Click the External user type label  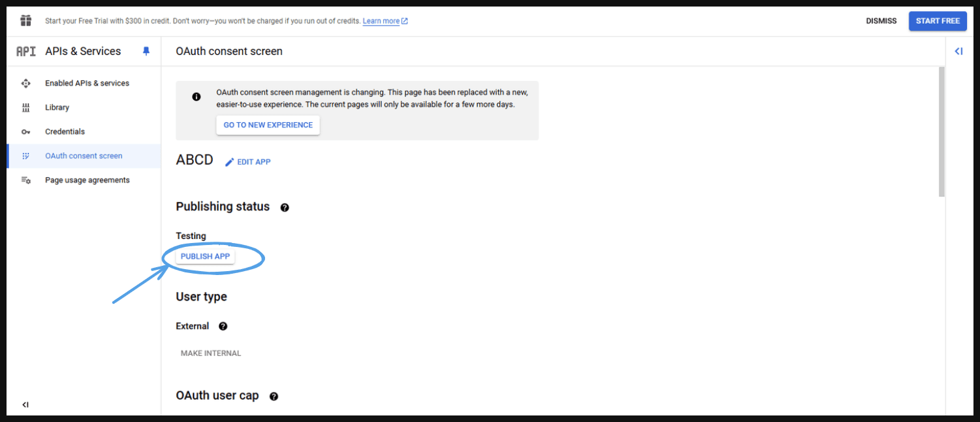pyautogui.click(x=193, y=326)
